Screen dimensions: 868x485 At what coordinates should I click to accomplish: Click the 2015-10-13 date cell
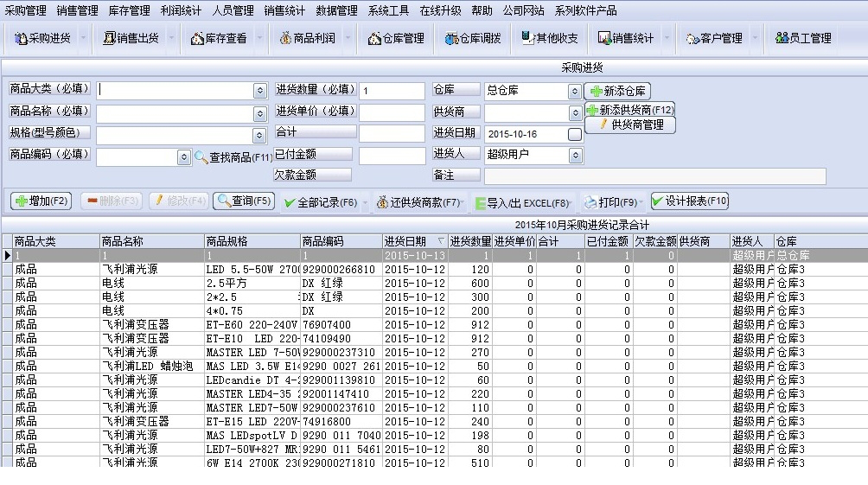click(415, 255)
